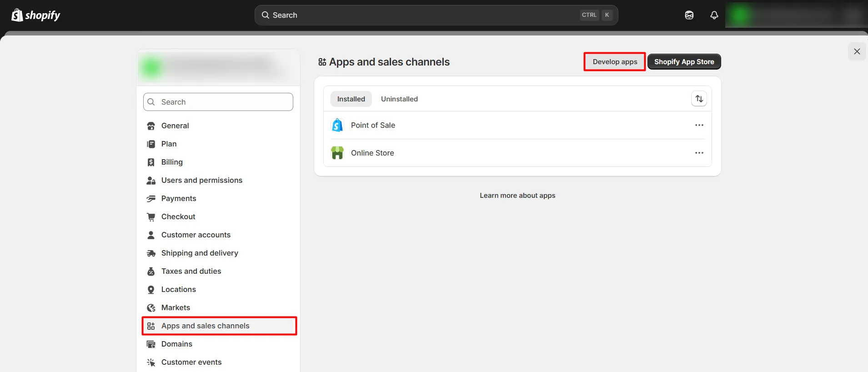Click the Taxes and duties icon
868x372 pixels.
coord(151,271)
